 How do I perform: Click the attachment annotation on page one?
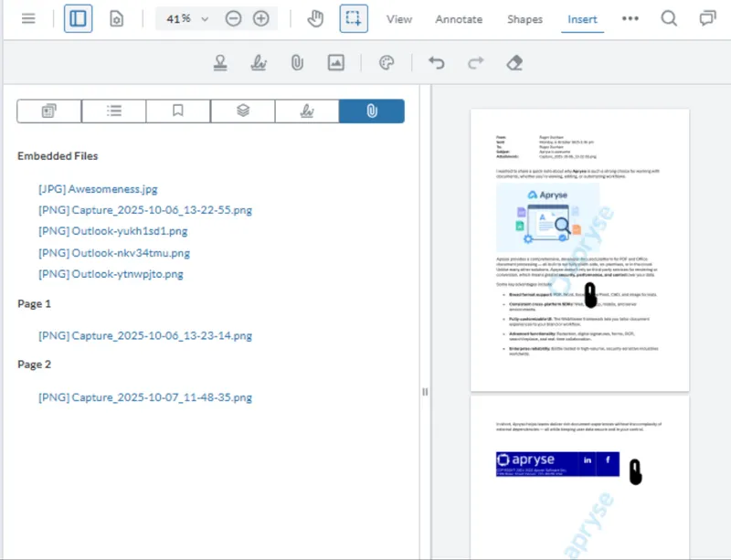pyautogui.click(x=590, y=295)
